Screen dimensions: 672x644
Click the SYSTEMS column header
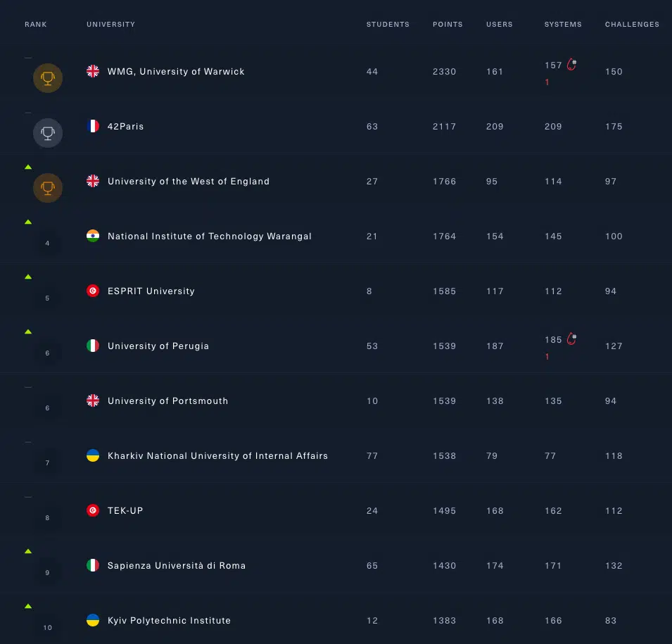click(x=563, y=25)
